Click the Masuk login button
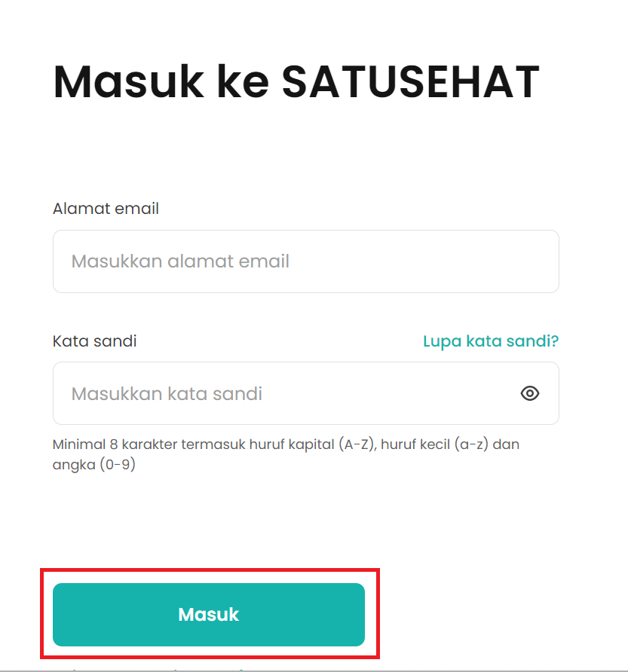This screenshot has height=672, width=628. pos(209,614)
